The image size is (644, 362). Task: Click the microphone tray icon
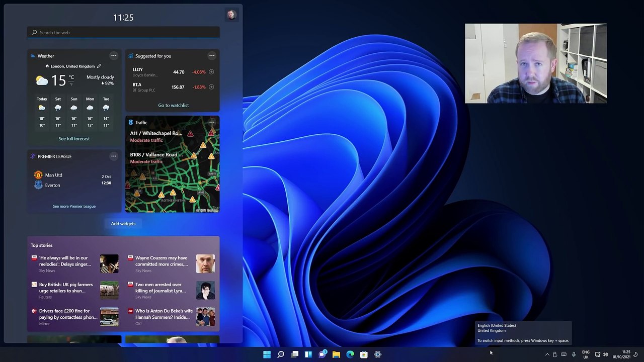574,354
